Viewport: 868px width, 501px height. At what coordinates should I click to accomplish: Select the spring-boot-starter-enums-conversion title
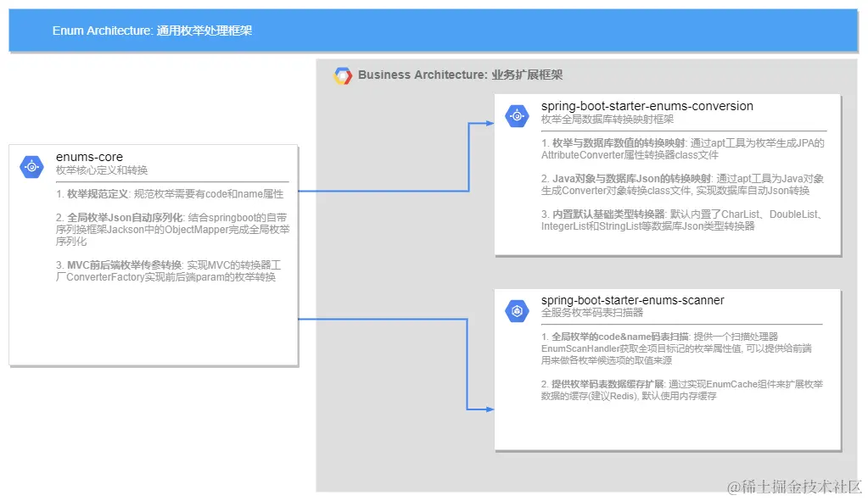pos(647,106)
